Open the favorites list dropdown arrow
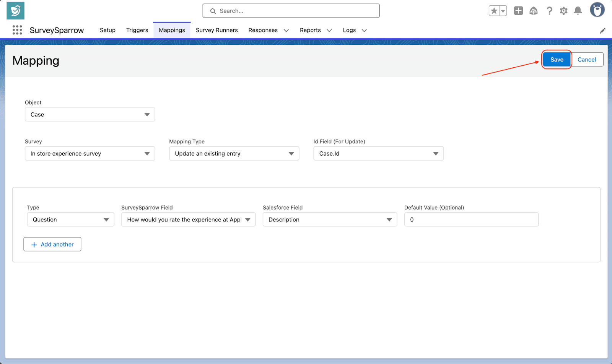Screen dimensions: 612x364 coord(503,11)
